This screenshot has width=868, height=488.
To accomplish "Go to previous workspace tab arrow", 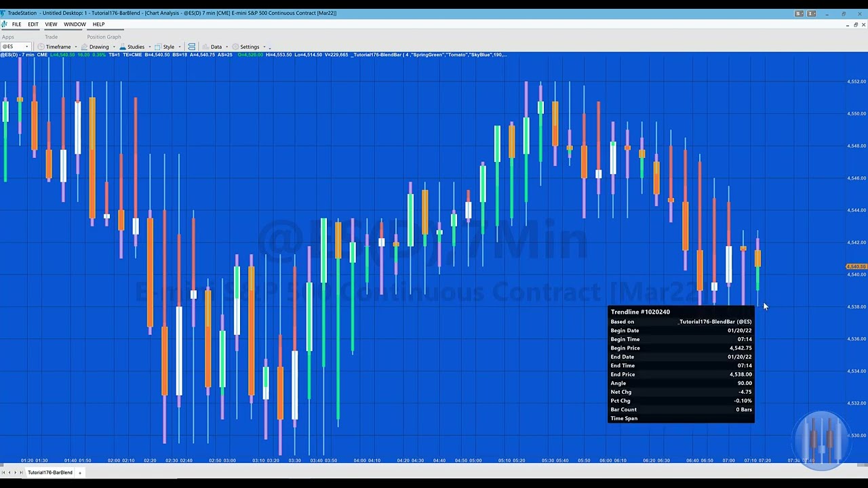I will tap(9, 472).
